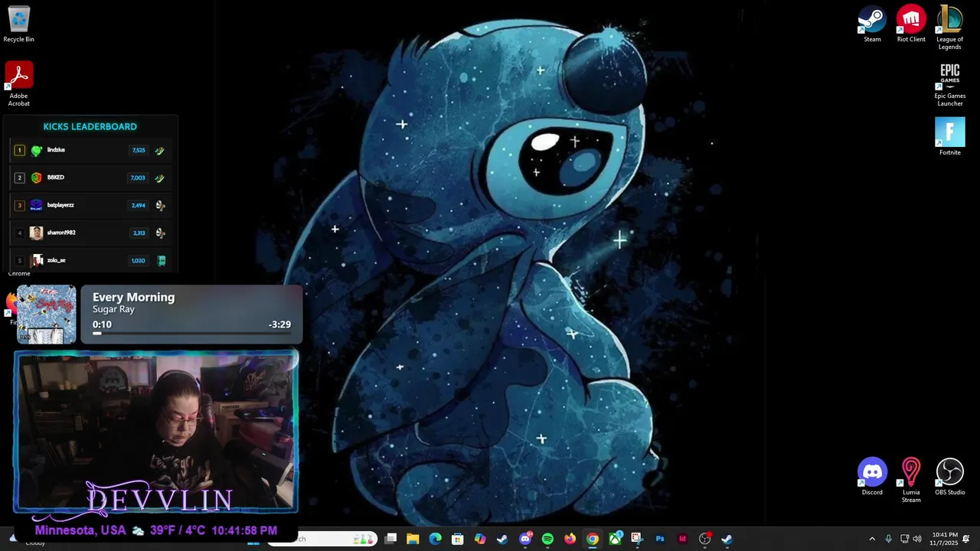This screenshot has width=980, height=551.
Task: Open the Recycle Bin desktop icon
Action: pyautogui.click(x=18, y=24)
